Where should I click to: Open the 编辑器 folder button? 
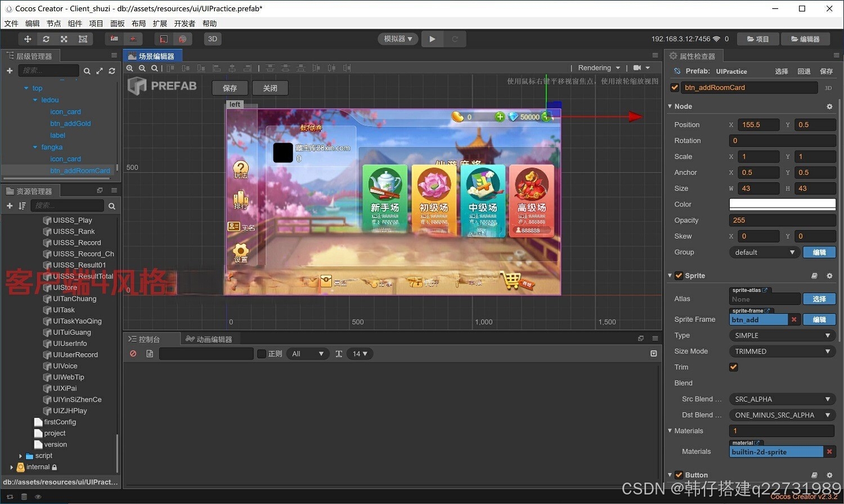(x=805, y=39)
